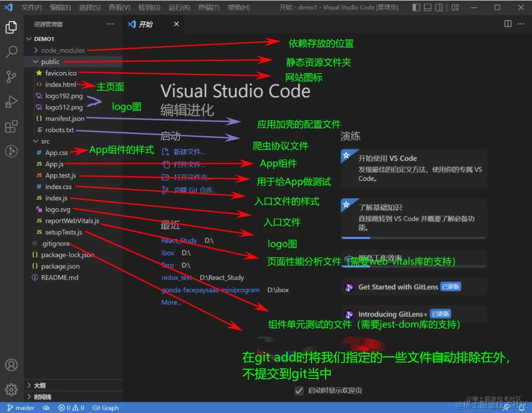Open the 选择(S) menu
Viewport: 532px width, 413px height.
pyautogui.click(x=90, y=7)
